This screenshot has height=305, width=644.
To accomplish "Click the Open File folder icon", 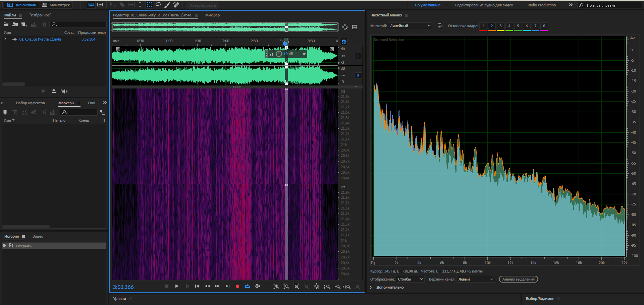I will 6,24.
